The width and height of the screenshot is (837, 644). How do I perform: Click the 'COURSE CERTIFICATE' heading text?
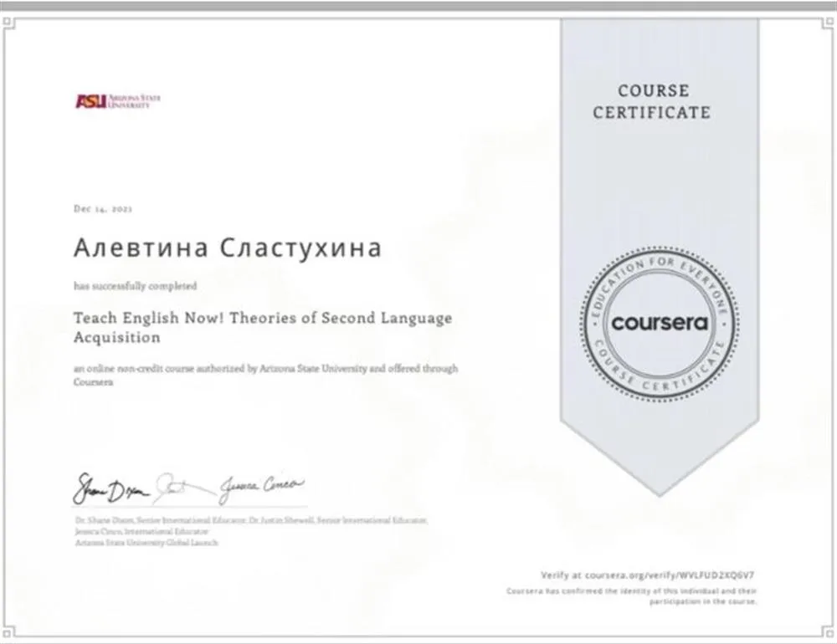click(x=652, y=101)
